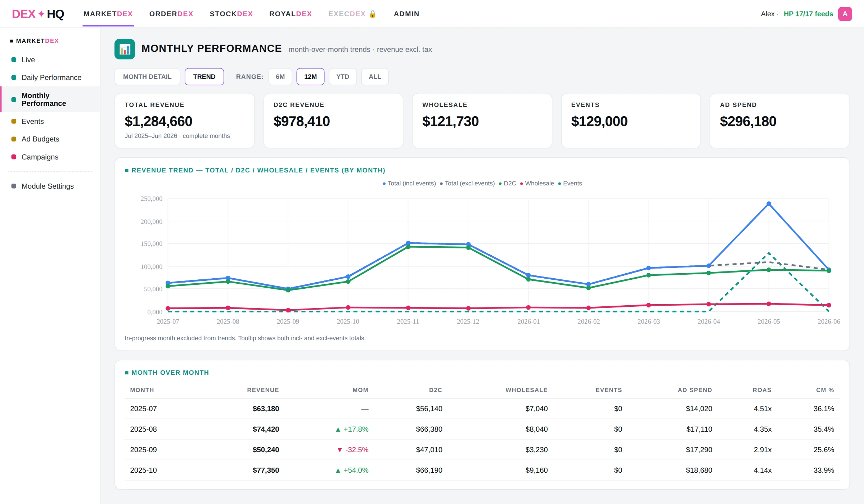Image resolution: width=864 pixels, height=504 pixels.
Task: Click wholesale value $9,160
Action: [536, 470]
